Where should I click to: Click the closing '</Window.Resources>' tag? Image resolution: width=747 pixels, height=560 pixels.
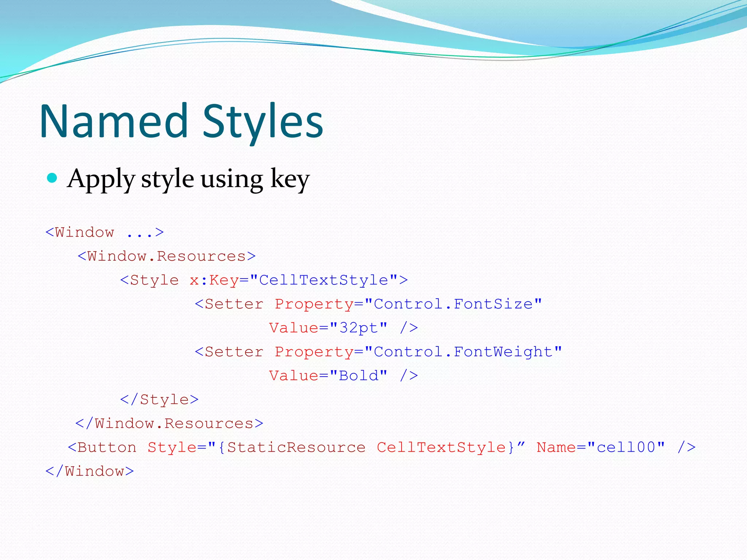(x=169, y=424)
